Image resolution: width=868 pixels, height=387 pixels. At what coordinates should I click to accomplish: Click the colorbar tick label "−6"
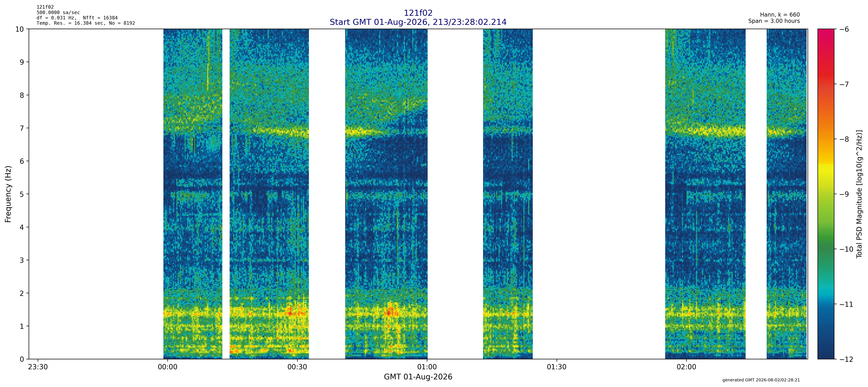click(844, 29)
